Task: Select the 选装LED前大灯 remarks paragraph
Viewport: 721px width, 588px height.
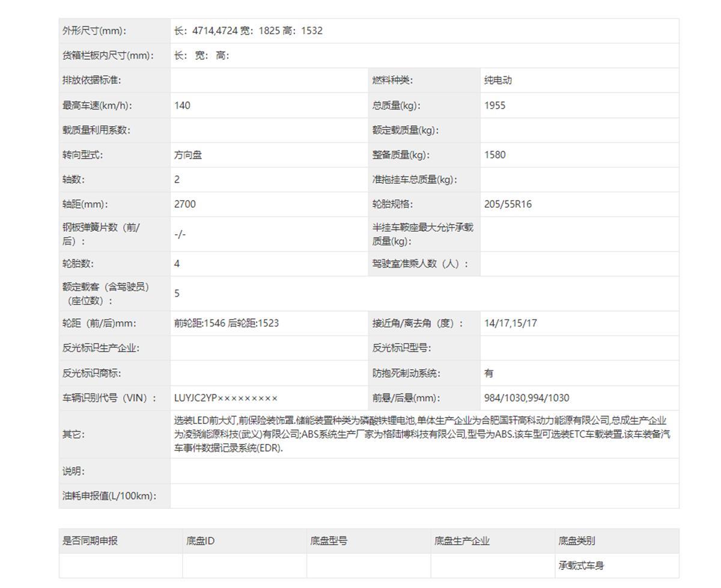Action: (422, 434)
